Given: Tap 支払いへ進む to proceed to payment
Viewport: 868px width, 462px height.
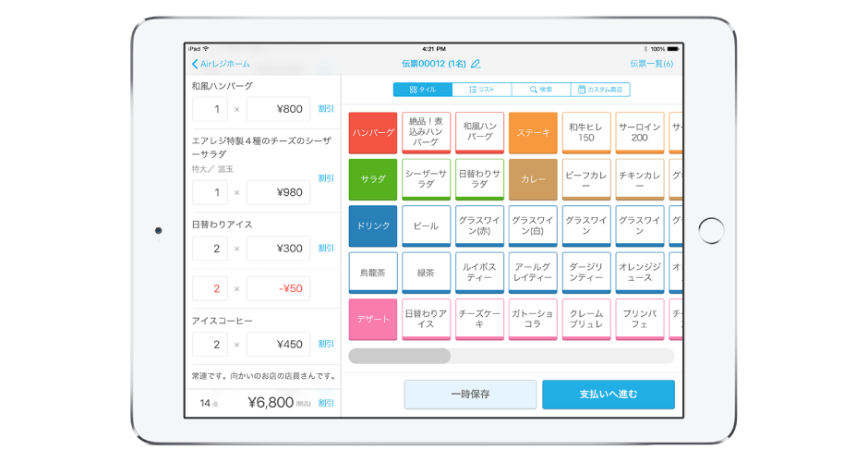Looking at the screenshot, I should [x=609, y=395].
